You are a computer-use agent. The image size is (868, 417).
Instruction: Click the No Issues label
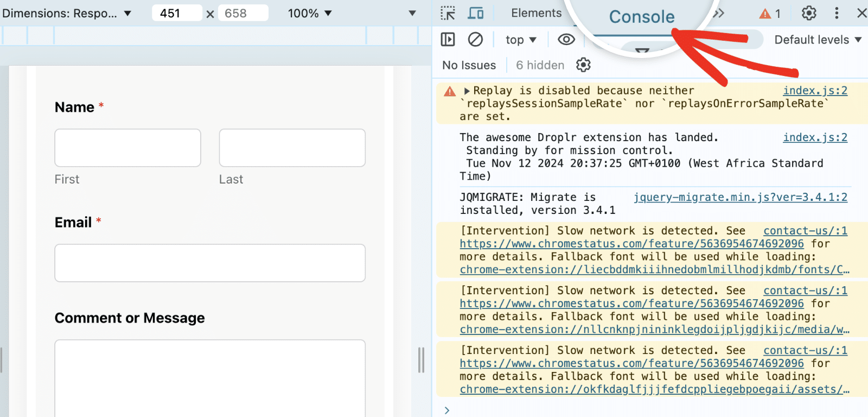469,65
